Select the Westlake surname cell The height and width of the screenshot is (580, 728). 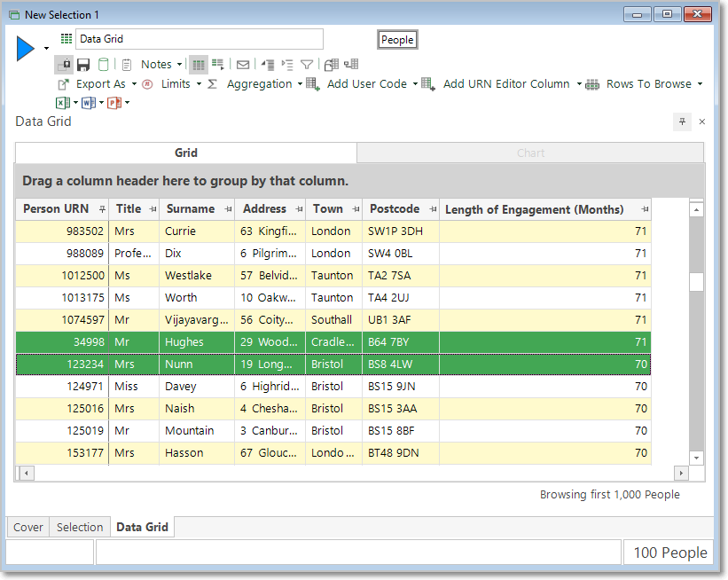point(197,276)
